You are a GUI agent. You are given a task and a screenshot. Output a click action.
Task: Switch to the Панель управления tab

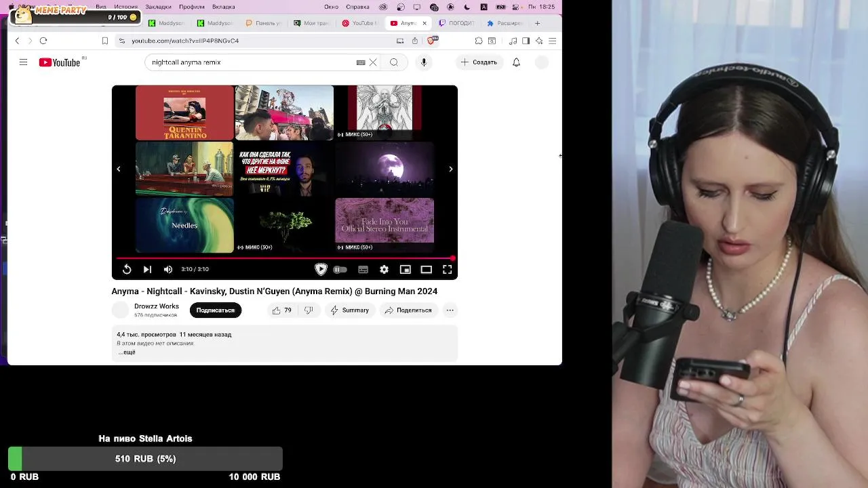[263, 23]
